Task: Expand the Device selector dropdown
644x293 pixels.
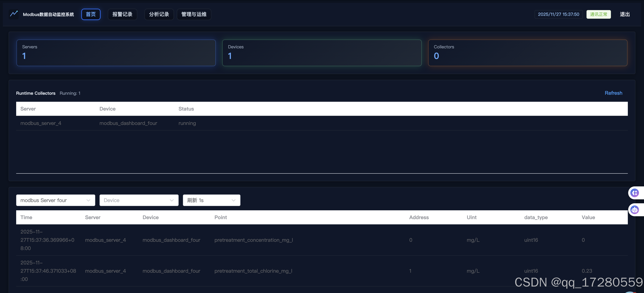Action: (x=171, y=200)
